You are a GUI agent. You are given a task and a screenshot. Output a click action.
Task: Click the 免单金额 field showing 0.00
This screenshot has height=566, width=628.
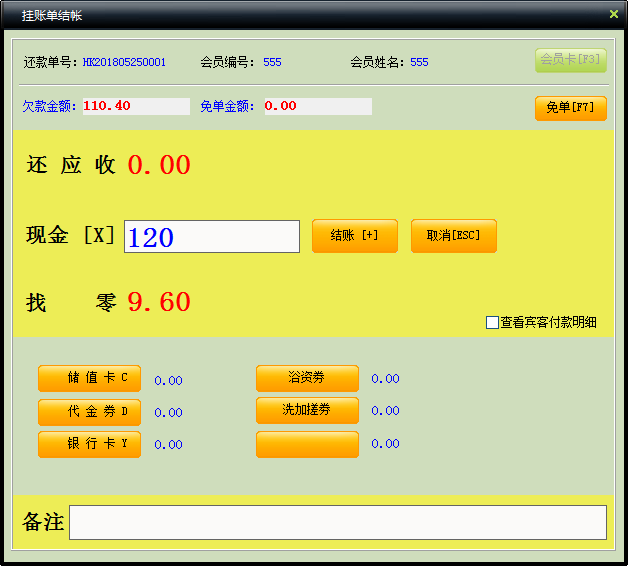pos(317,106)
